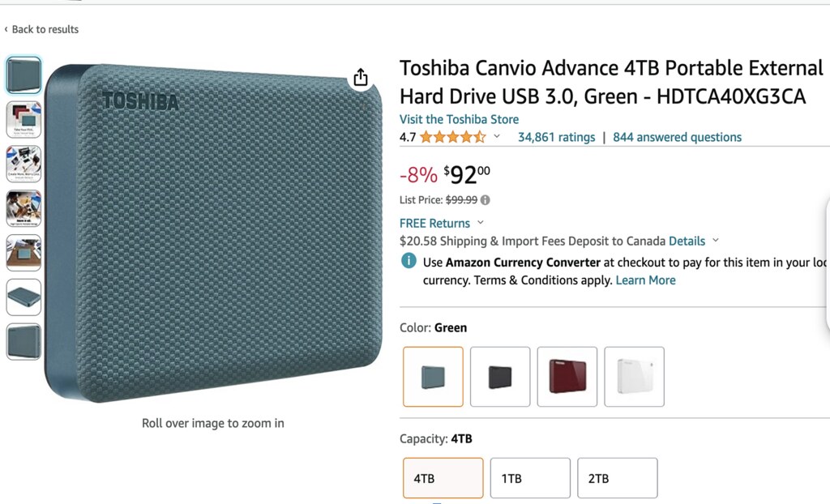This screenshot has width=830, height=504.
Task: Click the star rating icons
Action: tap(452, 137)
